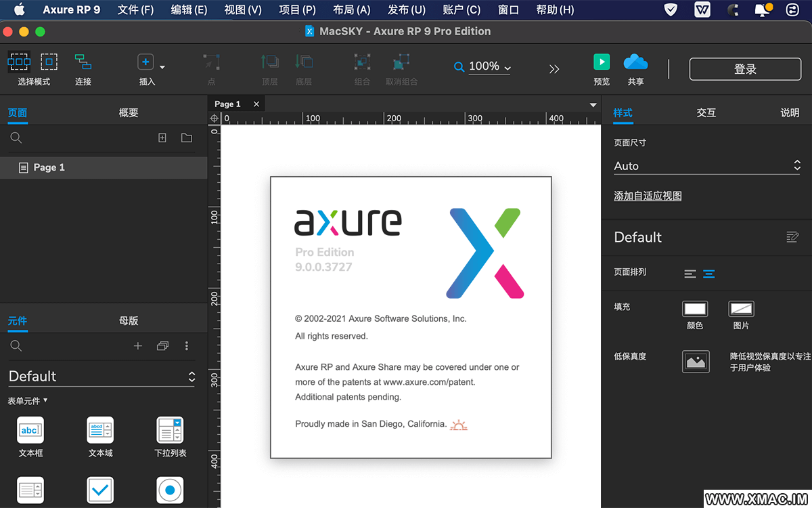Viewport: 812px width, 508px height.
Task: Select Page 1 in pages tree
Action: tap(104, 167)
